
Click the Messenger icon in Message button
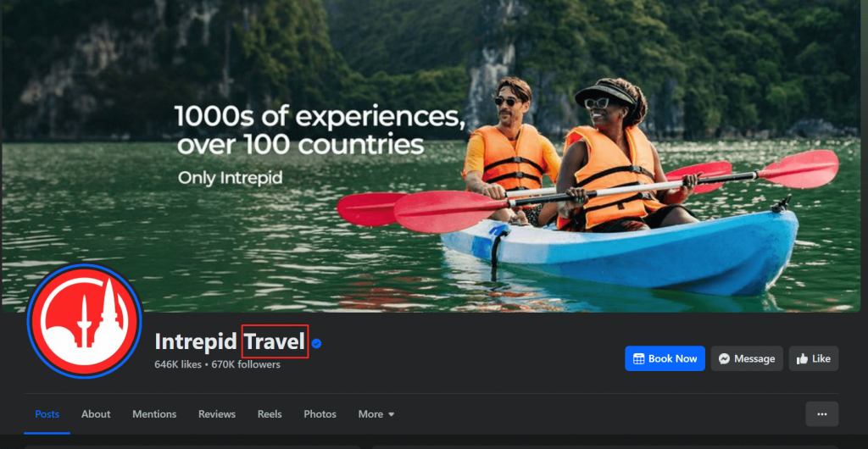tap(724, 359)
